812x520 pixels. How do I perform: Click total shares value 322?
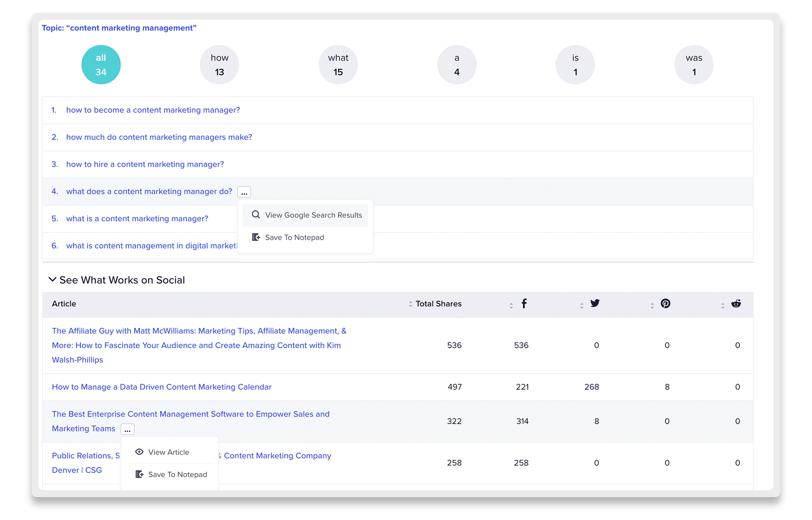(x=455, y=421)
